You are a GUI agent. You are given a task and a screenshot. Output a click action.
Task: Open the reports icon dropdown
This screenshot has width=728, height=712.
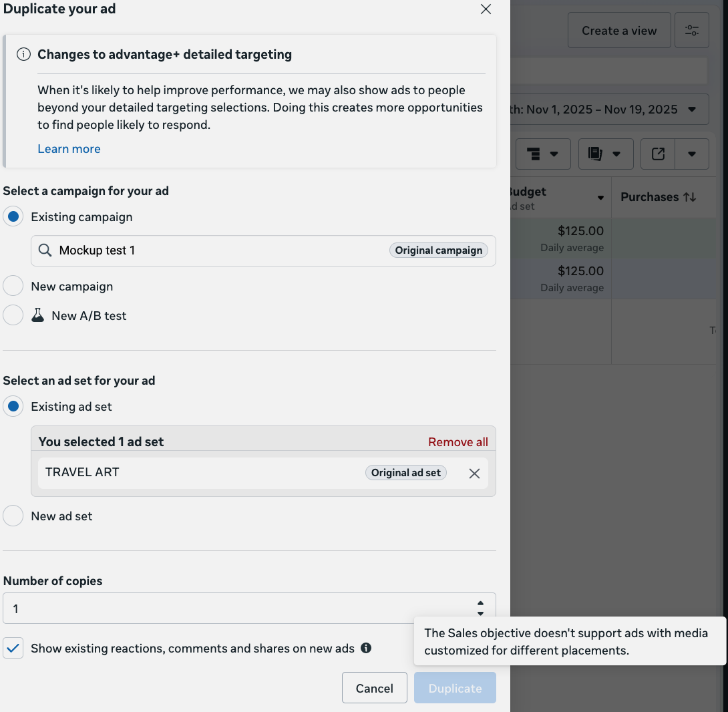605,154
